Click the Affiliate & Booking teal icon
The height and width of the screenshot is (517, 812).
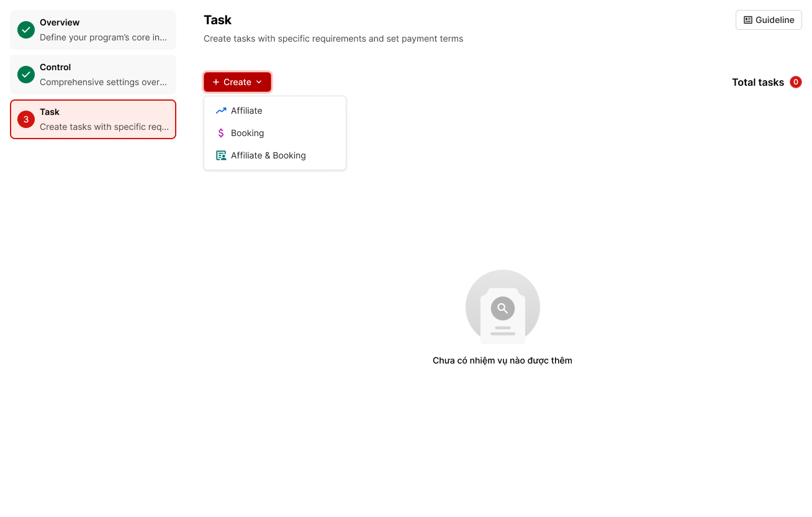pyautogui.click(x=221, y=155)
